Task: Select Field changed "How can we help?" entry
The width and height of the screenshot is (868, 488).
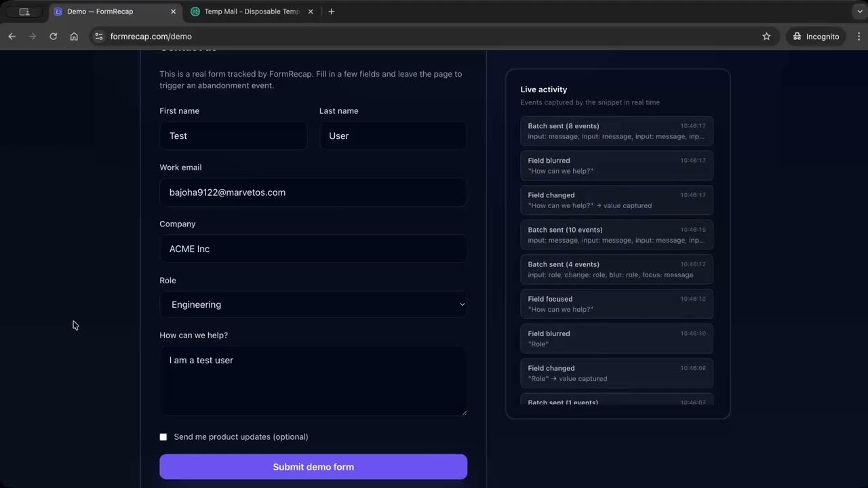Action: click(x=616, y=200)
